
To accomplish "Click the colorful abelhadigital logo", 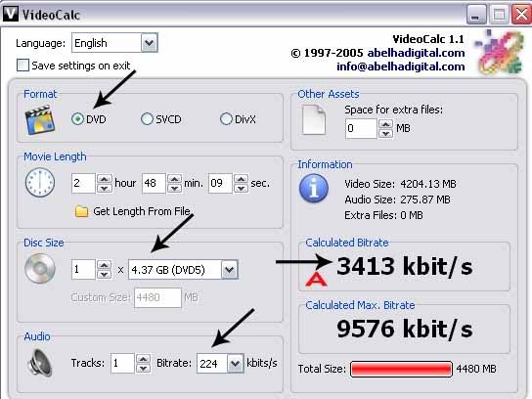I will (x=499, y=52).
